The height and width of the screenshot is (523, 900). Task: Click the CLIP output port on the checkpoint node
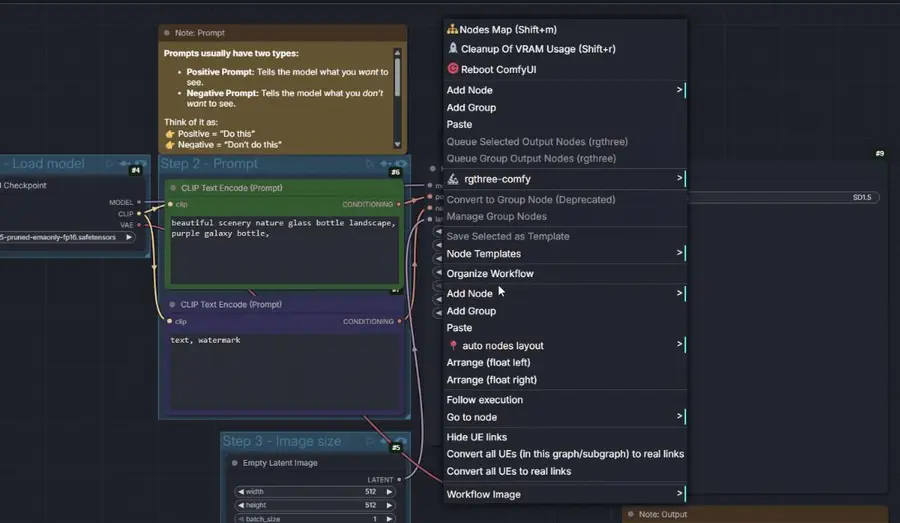[x=139, y=214]
